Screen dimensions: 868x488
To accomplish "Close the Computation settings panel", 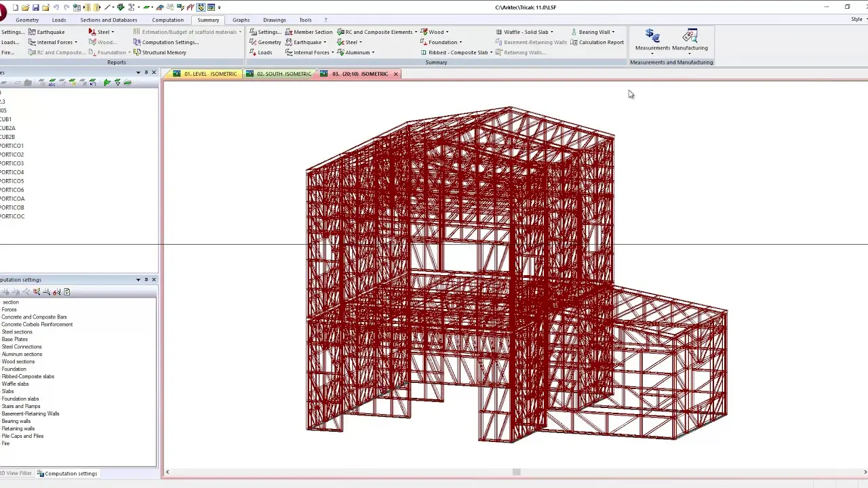I will point(154,280).
